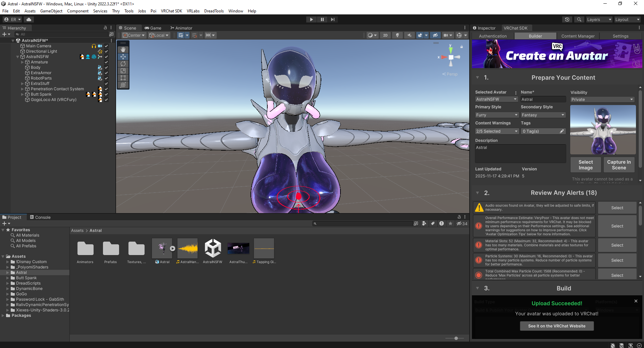
Task: Expand the Armature object in Hierarchy
Action: point(22,62)
